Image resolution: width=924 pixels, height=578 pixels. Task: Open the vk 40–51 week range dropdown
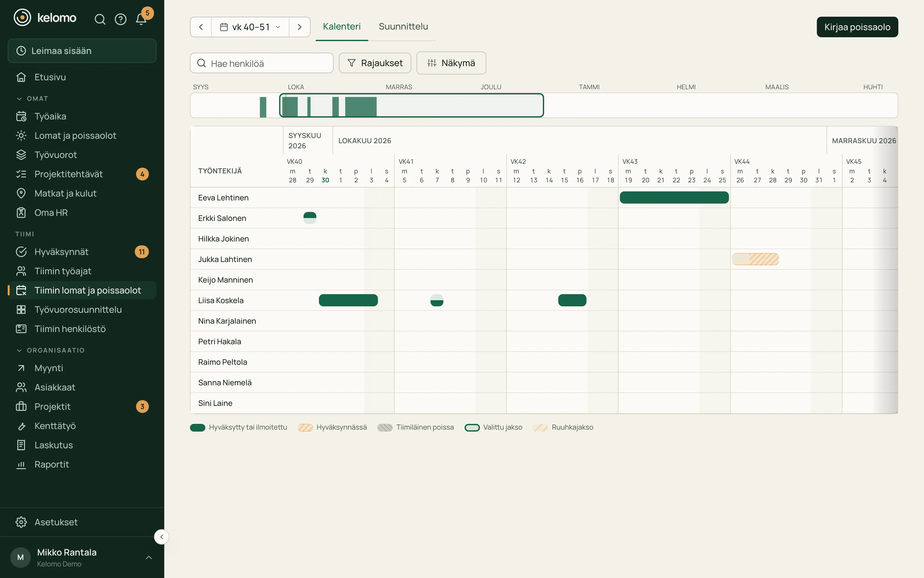point(251,27)
